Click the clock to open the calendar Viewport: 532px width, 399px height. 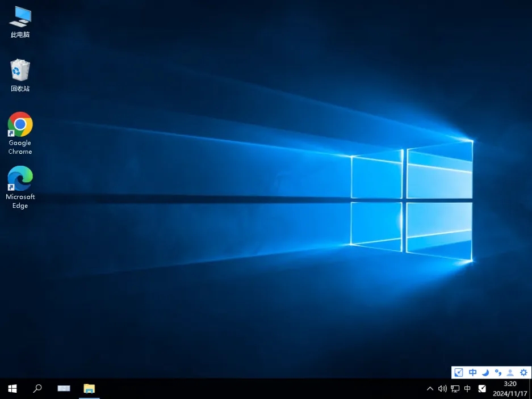point(509,388)
